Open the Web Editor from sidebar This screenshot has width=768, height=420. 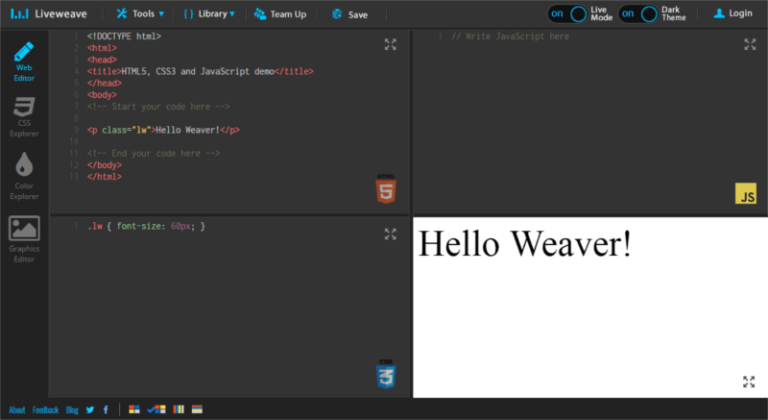click(24, 60)
